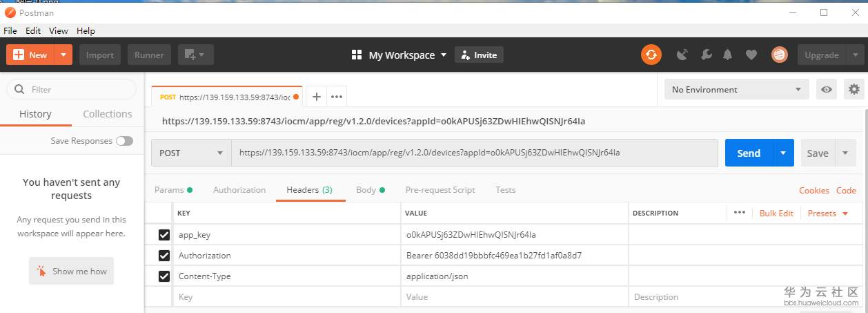This screenshot has height=313, width=868.
Task: Add a new request tab
Action: 317,97
